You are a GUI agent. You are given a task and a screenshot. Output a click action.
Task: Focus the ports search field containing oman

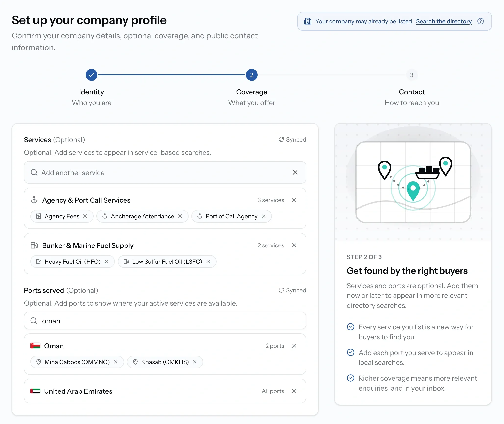165,321
